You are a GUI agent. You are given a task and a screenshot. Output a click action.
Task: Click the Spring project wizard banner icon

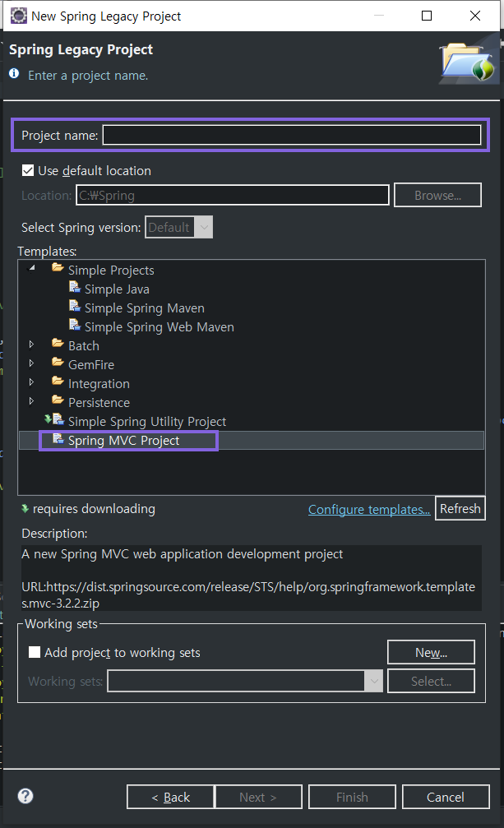(x=469, y=62)
